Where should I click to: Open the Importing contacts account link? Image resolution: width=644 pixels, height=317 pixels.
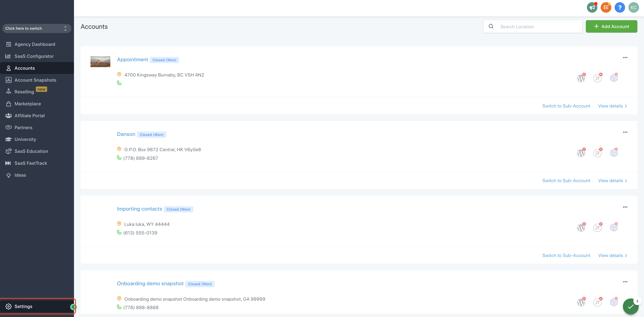[x=139, y=209]
